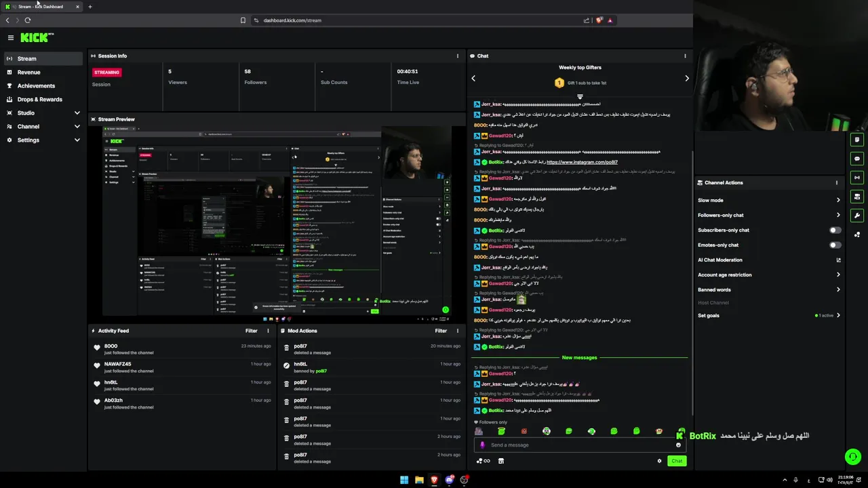This screenshot has height=488, width=868.
Task: Open Slow mode options
Action: tap(769, 201)
